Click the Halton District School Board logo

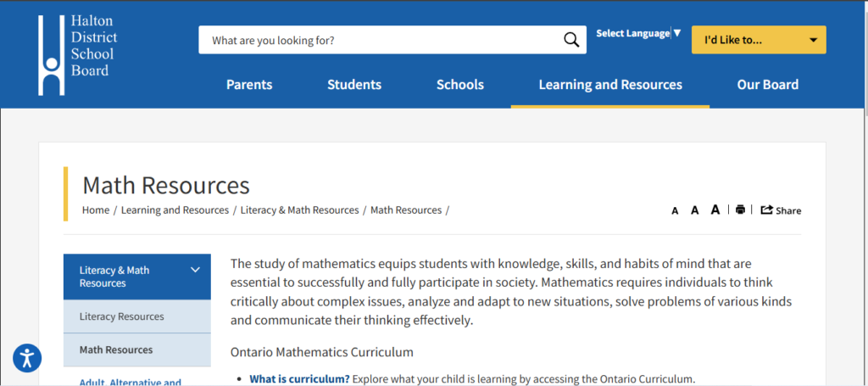[77, 55]
